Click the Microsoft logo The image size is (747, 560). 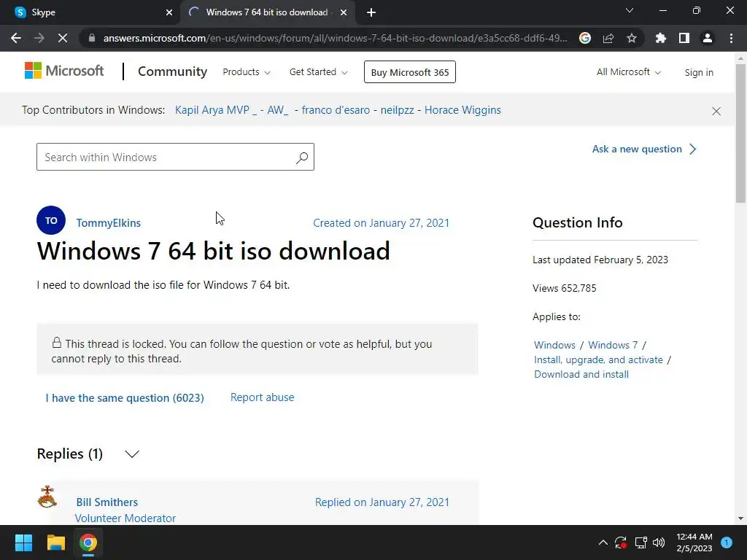tap(64, 71)
